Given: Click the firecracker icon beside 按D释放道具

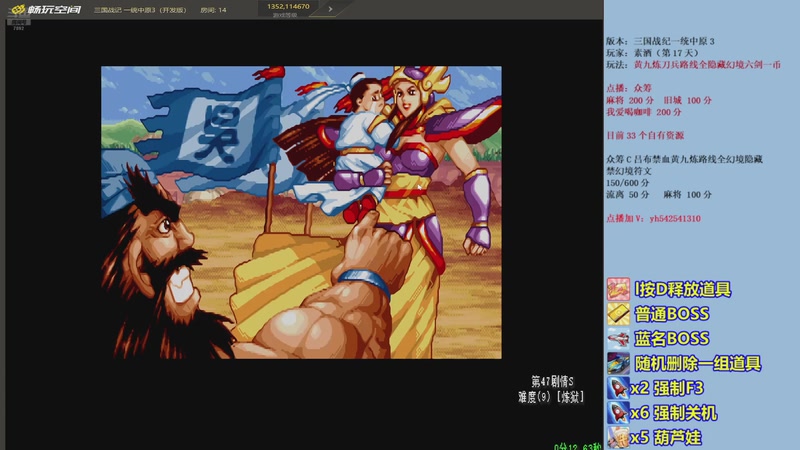Looking at the screenshot, I should click(x=618, y=289).
